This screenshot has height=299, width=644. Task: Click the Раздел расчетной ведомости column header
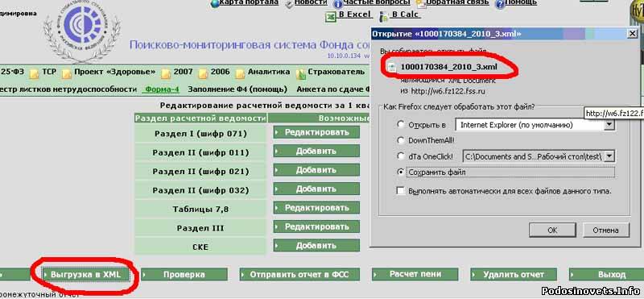(200, 118)
